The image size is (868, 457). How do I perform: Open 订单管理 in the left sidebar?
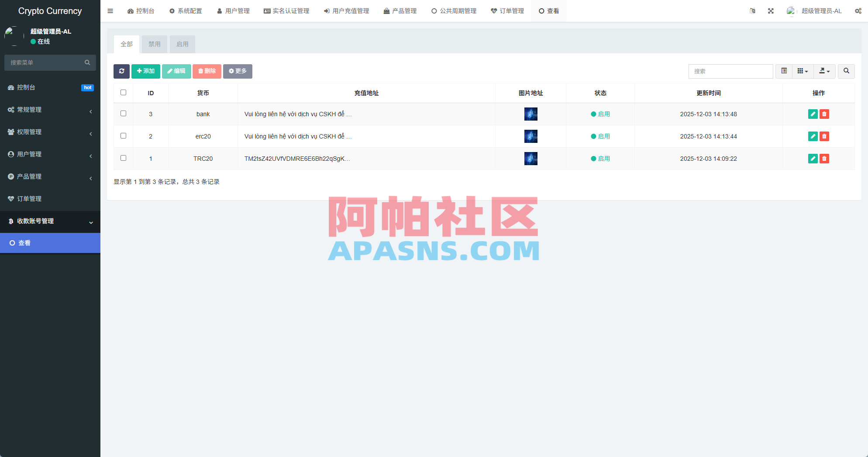click(x=50, y=199)
